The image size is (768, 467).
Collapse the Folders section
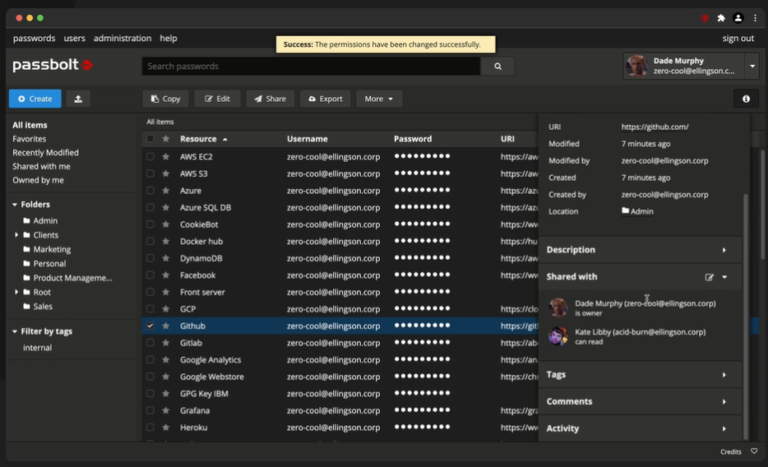pos(15,204)
